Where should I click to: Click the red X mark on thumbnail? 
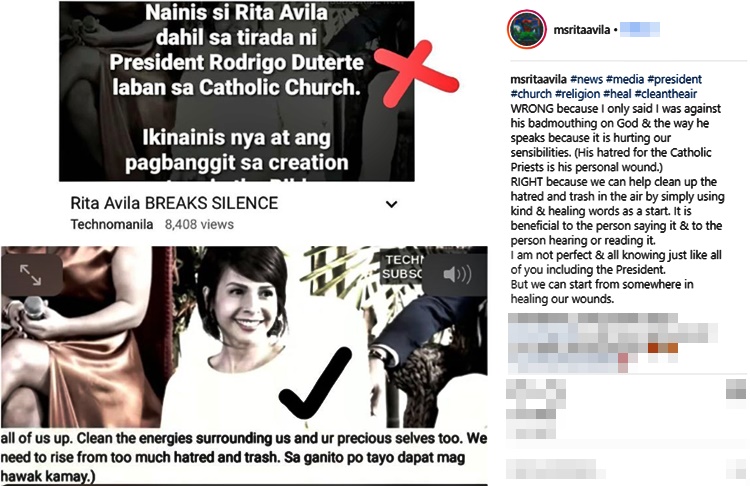click(415, 72)
